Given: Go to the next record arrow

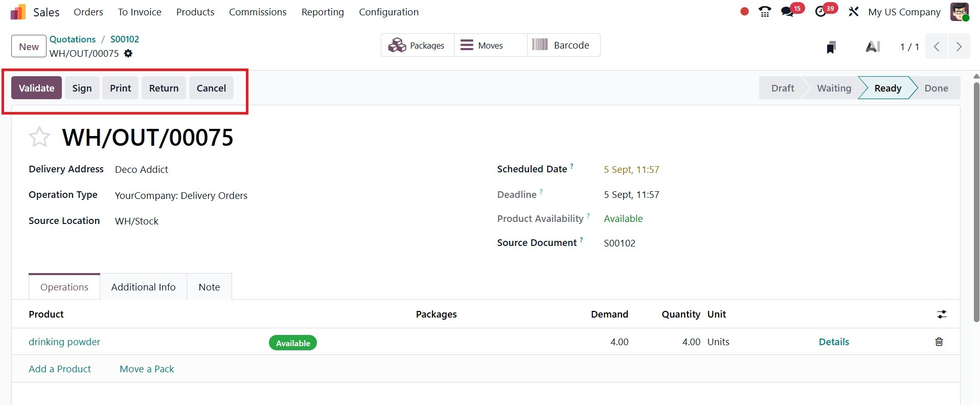Looking at the screenshot, I should click(x=959, y=47).
